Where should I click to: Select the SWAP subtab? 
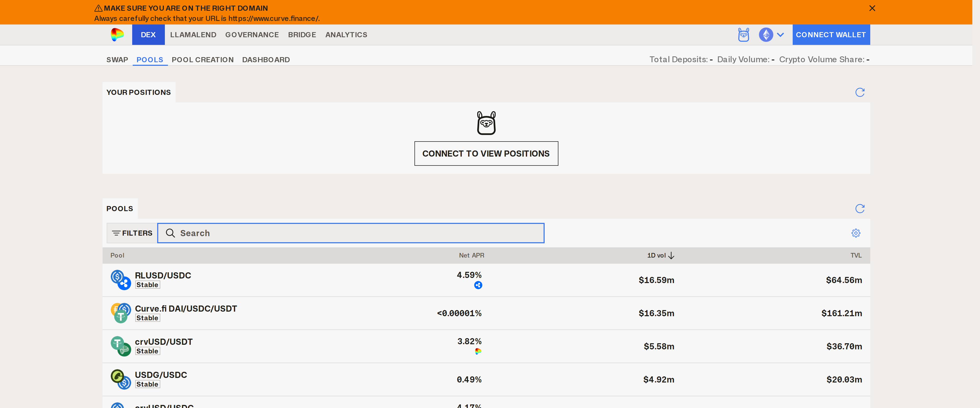tap(117, 60)
